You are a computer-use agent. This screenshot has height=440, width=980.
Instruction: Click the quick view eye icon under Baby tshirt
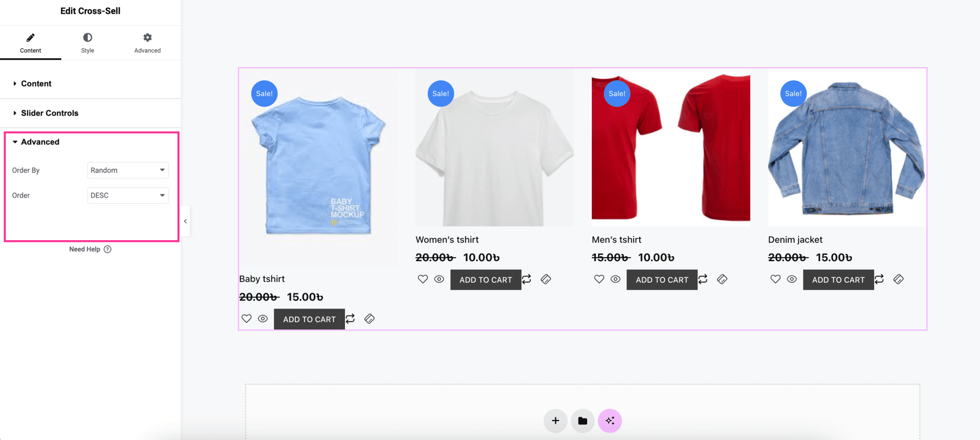263,319
